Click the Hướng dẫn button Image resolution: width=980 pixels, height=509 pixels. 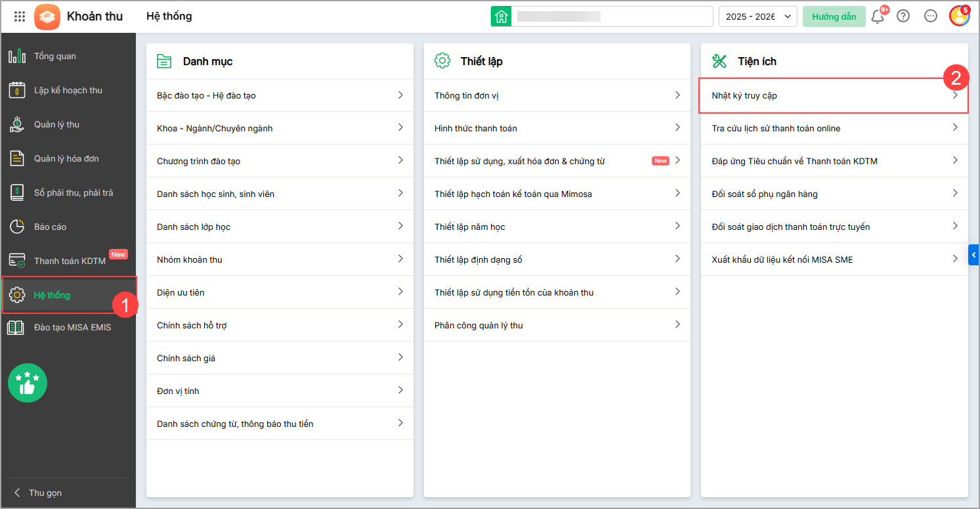coord(834,16)
